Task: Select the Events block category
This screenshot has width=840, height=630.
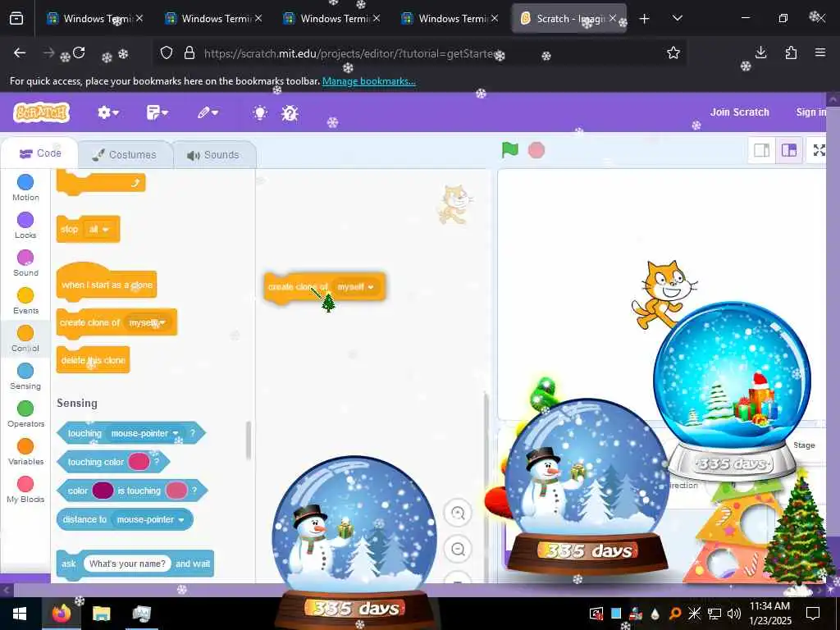Action: pyautogui.click(x=25, y=300)
